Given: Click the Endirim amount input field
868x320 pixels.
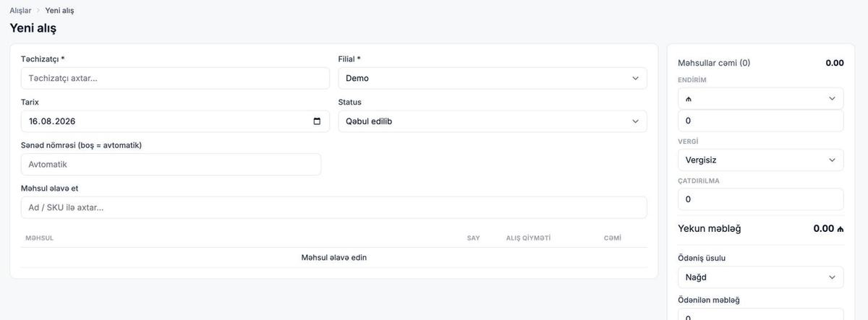Looking at the screenshot, I should 761,121.
